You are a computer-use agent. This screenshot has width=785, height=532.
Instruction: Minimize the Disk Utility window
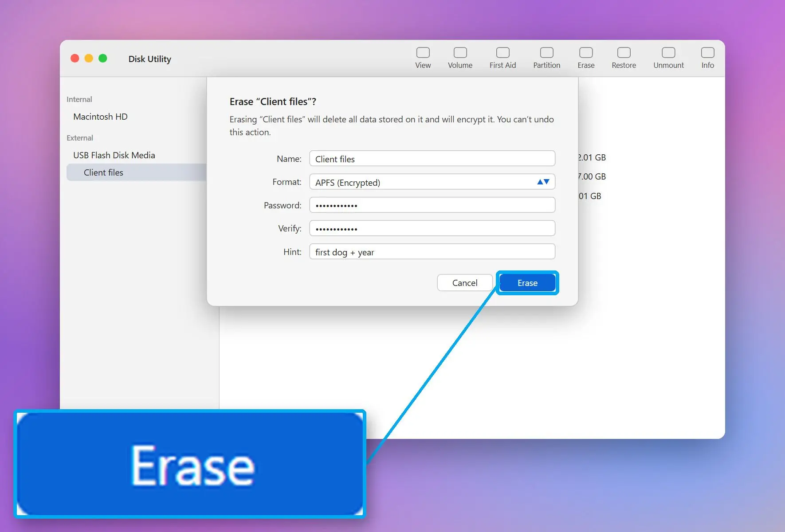pos(89,59)
